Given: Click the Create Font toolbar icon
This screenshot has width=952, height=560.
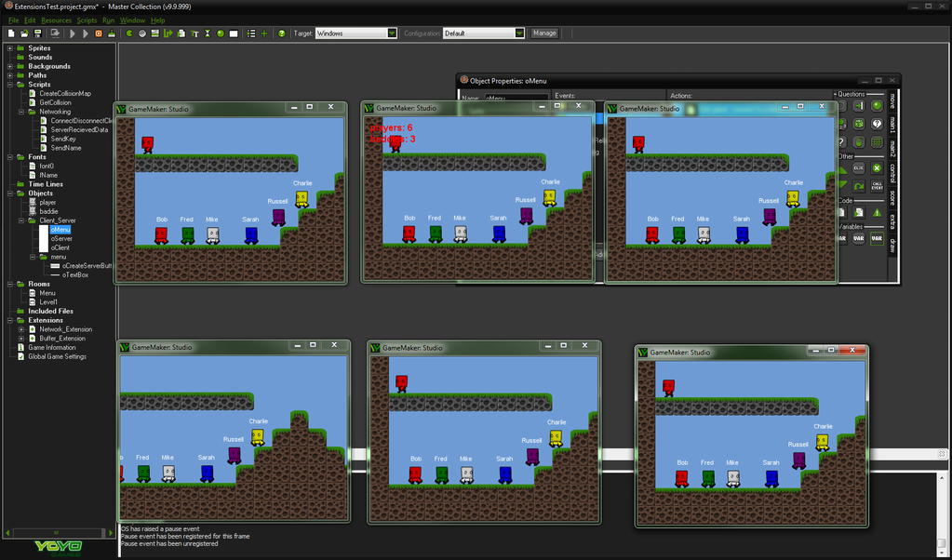Looking at the screenshot, I should 194,33.
